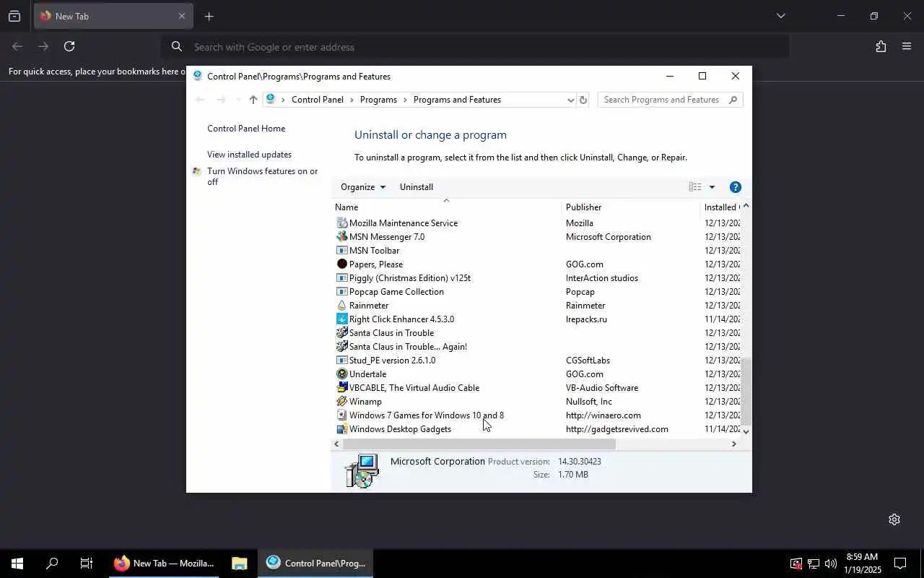Open Task View on the taskbar
Image resolution: width=924 pixels, height=578 pixels.
pos(87,564)
